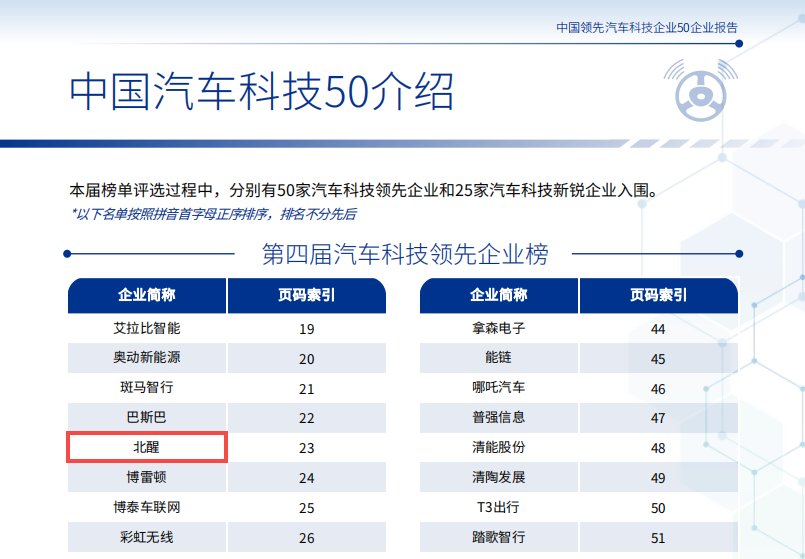
Task: Click 博雷顿 in the table
Action: pos(147,478)
